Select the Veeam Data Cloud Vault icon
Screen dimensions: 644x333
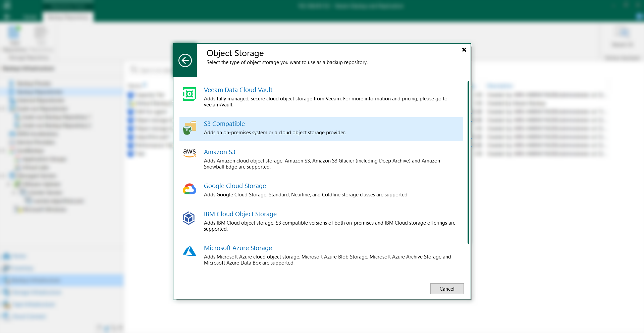[190, 94]
